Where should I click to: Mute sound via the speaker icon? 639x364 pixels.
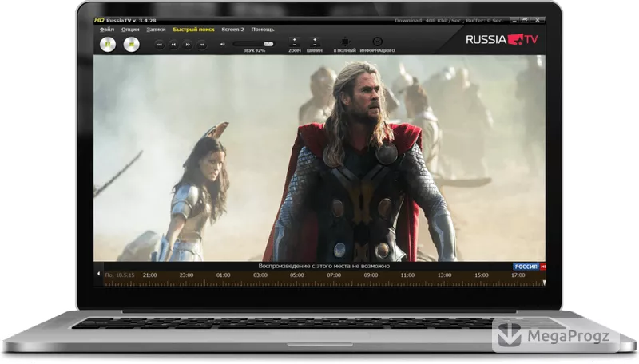(x=223, y=44)
